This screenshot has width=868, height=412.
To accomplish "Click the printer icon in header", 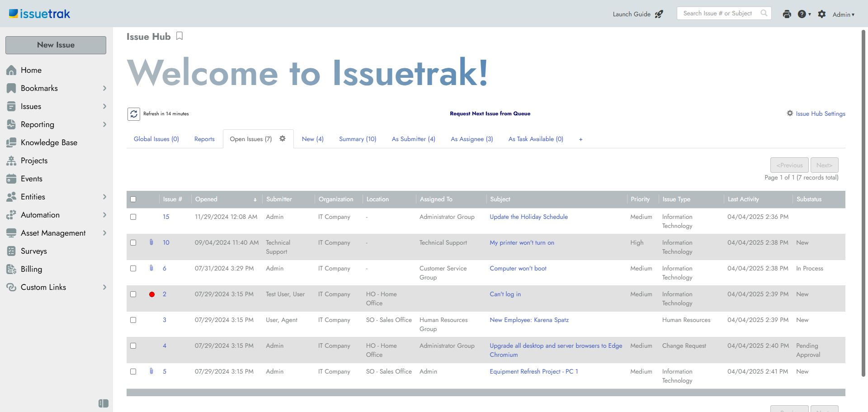I will [x=787, y=14].
